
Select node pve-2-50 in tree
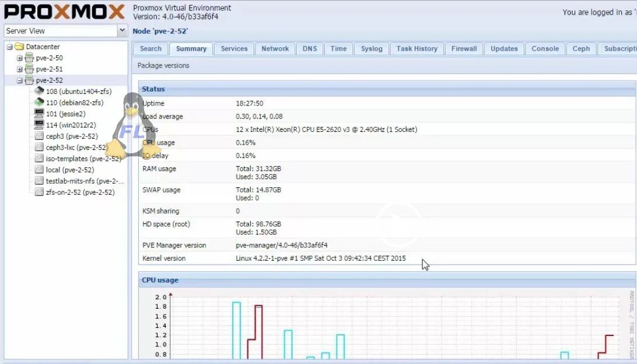(x=49, y=58)
